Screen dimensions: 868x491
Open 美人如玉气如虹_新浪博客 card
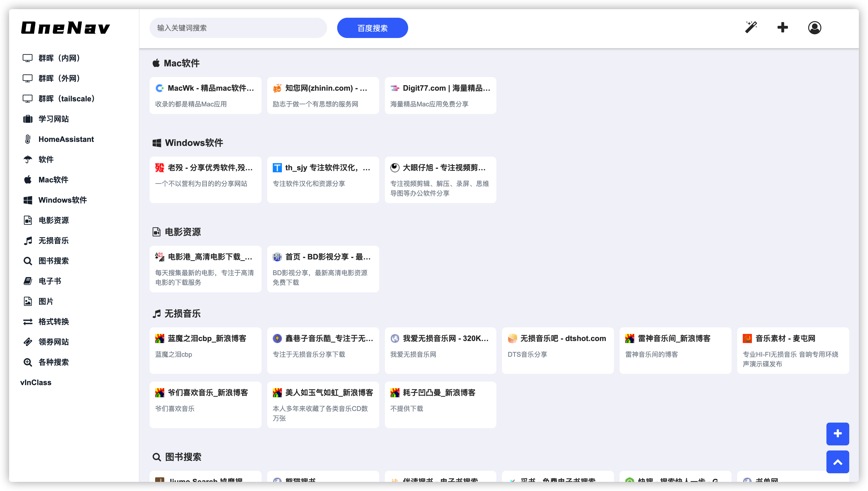323,405
